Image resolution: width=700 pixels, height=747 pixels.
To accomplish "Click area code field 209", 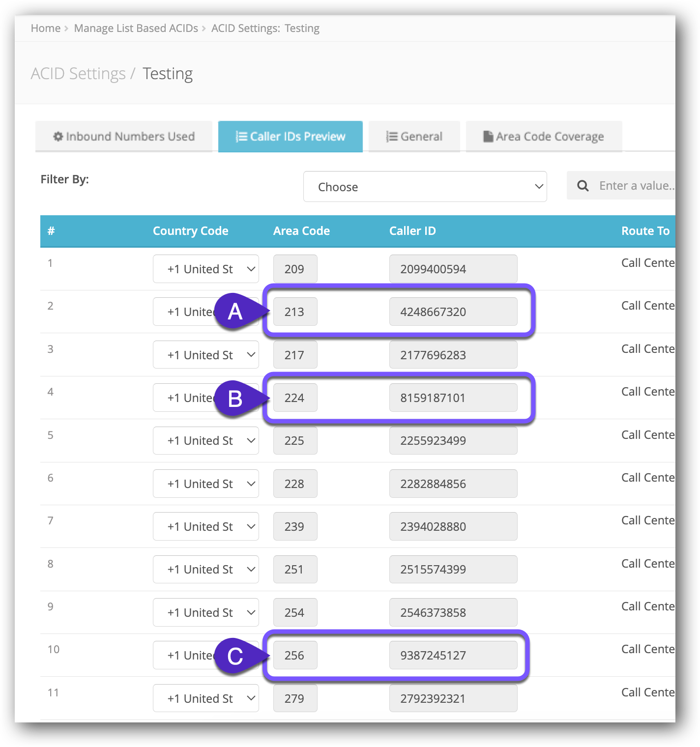I will pos(295,269).
